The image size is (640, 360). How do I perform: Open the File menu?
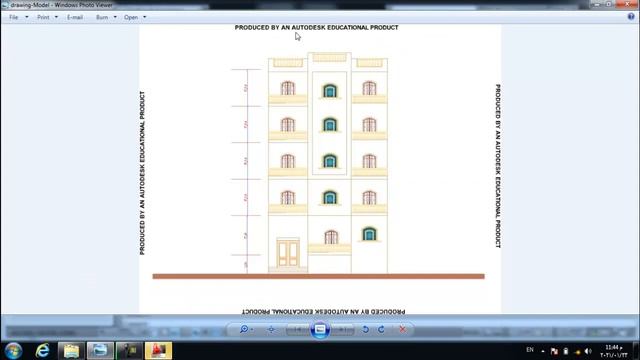coord(13,17)
